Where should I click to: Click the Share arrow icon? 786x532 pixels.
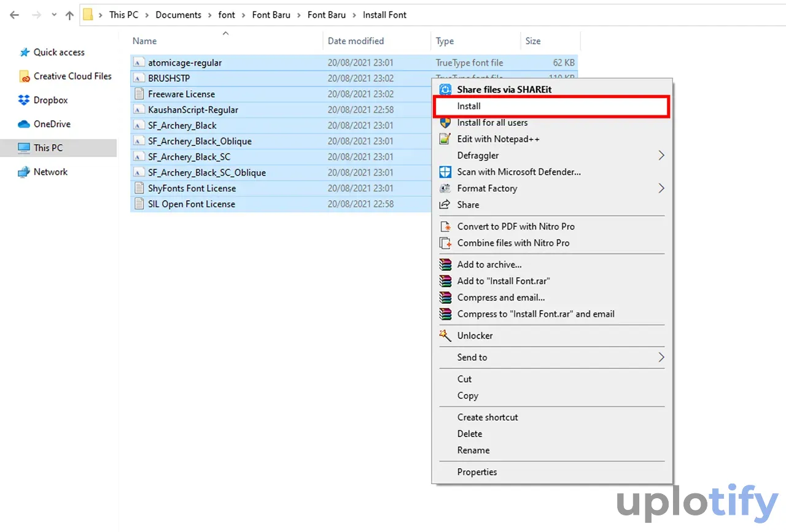click(446, 205)
